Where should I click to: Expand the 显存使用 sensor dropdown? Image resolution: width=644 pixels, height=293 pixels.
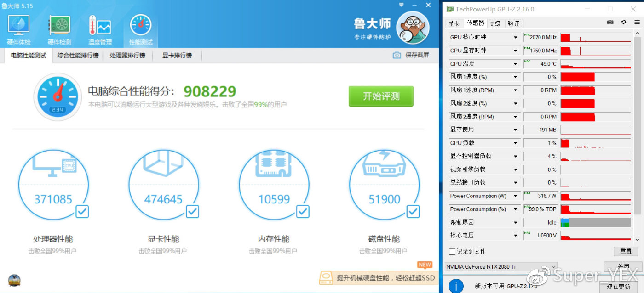[x=516, y=130]
